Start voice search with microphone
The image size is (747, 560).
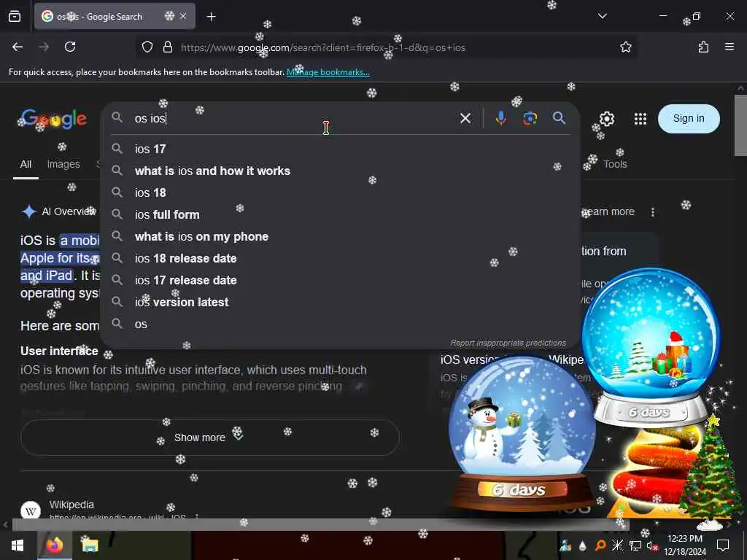500,118
